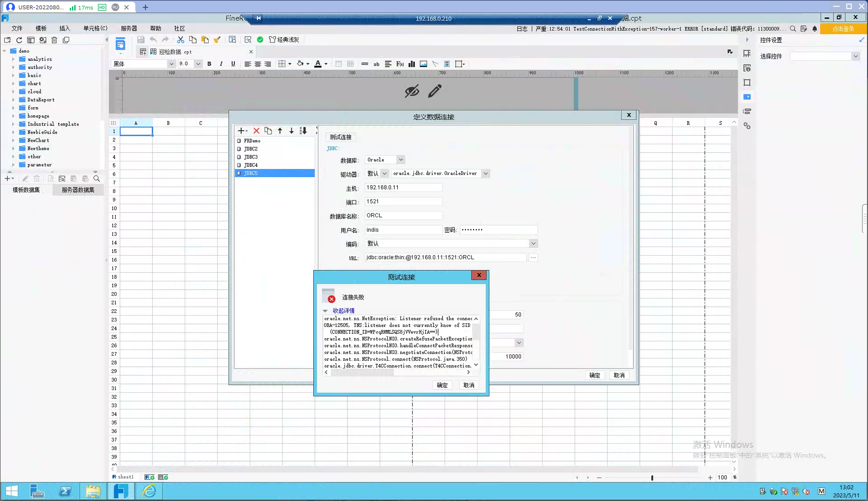Viewport: 868px width, 501px height.
Task: Move connection down with the down arrow
Action: pyautogui.click(x=291, y=131)
